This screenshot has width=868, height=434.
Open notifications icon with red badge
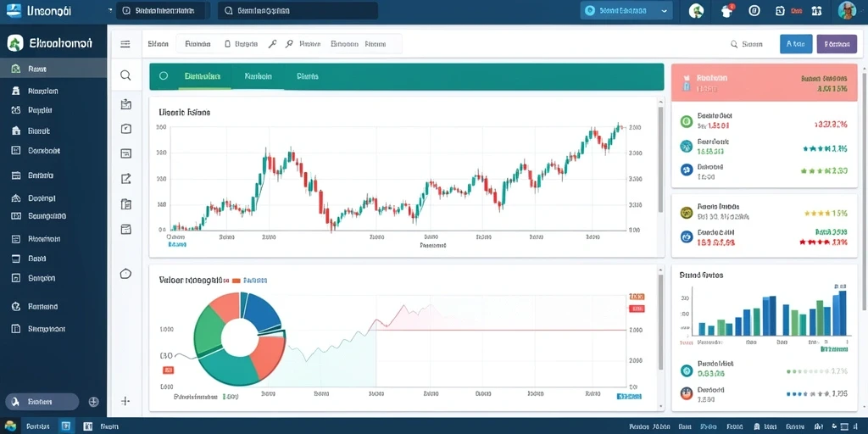tap(728, 10)
